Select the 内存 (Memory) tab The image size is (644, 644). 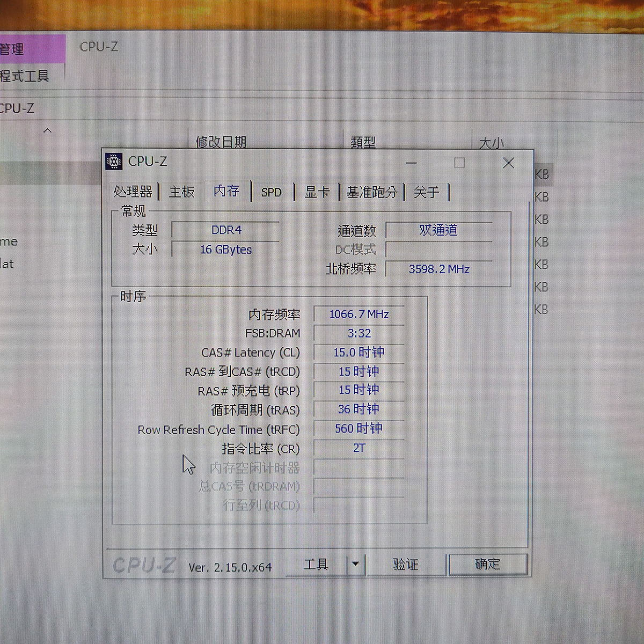[226, 191]
